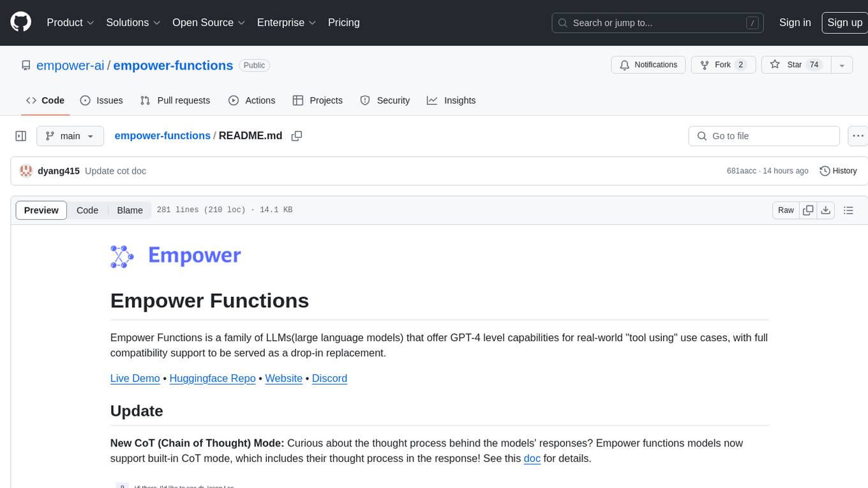Expand the Product menu
Screen dimensions: 868x488
pyautogui.click(x=70, y=22)
